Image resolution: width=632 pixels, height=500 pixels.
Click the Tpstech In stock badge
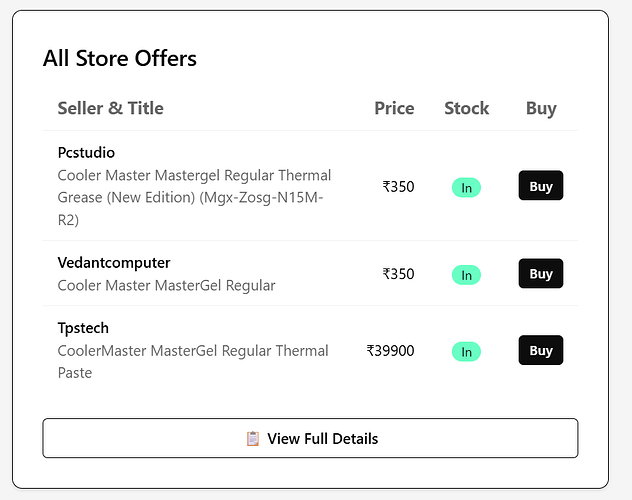coord(466,351)
